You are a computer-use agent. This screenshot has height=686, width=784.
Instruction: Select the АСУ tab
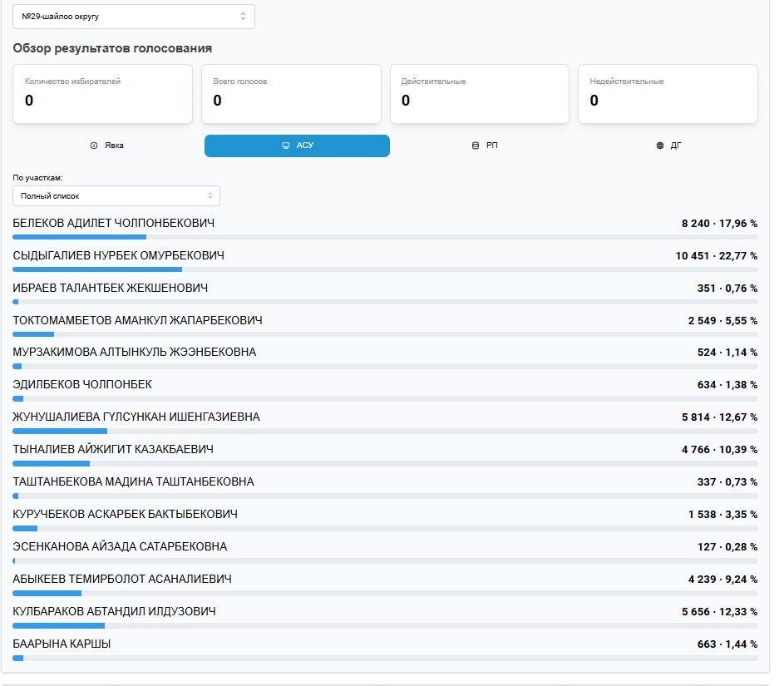[297, 146]
